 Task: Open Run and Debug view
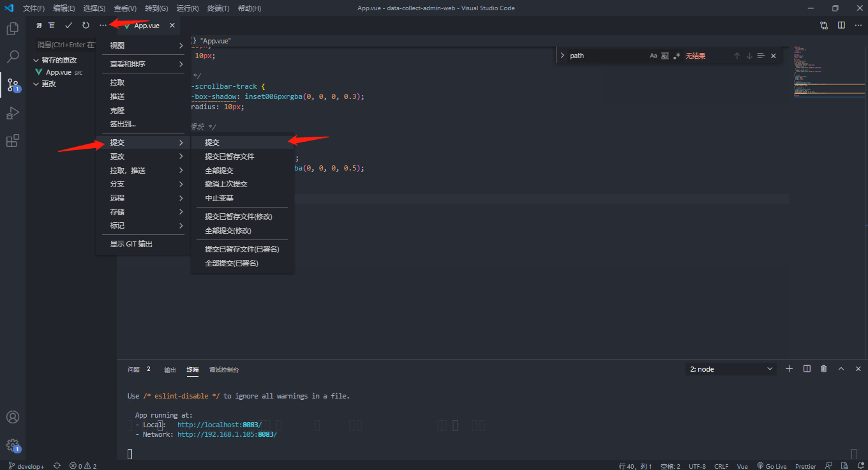(x=12, y=113)
